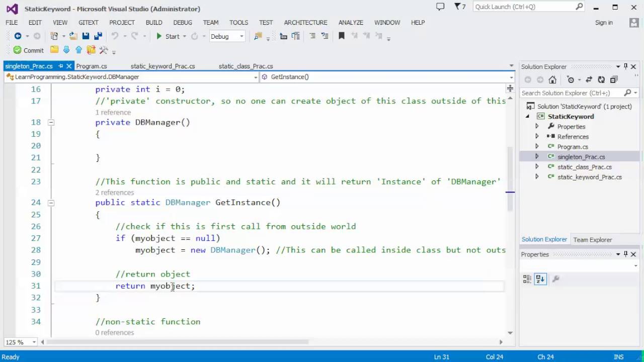Open the document tab list dropdown arrow
The width and height of the screenshot is (644, 362).
[511, 66]
